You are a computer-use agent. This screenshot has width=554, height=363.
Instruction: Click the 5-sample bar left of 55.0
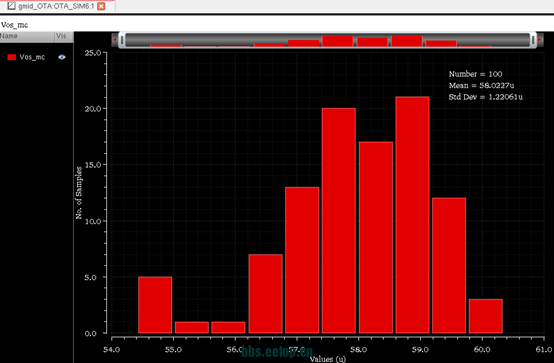pos(155,305)
